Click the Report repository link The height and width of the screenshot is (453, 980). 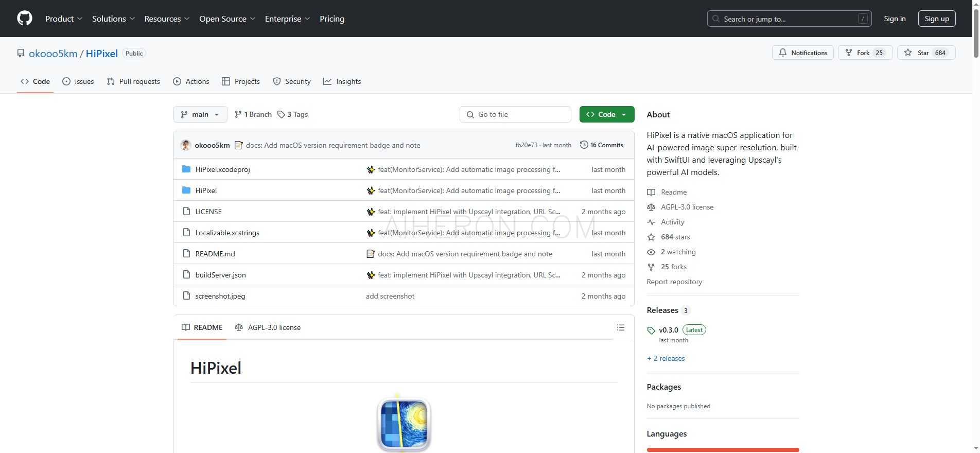pos(674,282)
